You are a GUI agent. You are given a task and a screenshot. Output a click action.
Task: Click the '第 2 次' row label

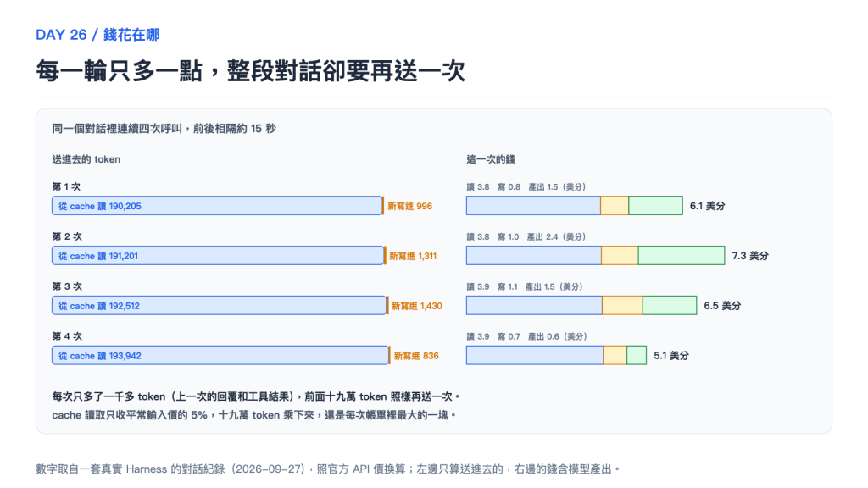67,236
